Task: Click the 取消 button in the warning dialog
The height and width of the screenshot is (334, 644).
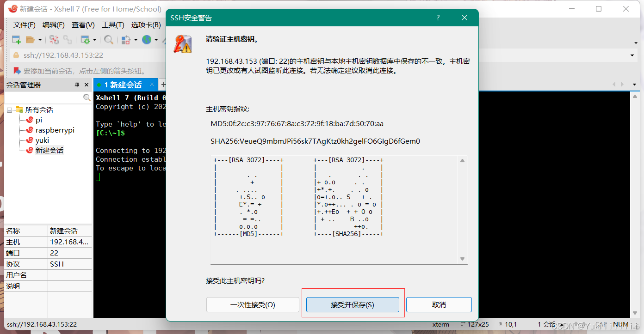Action: (x=439, y=305)
